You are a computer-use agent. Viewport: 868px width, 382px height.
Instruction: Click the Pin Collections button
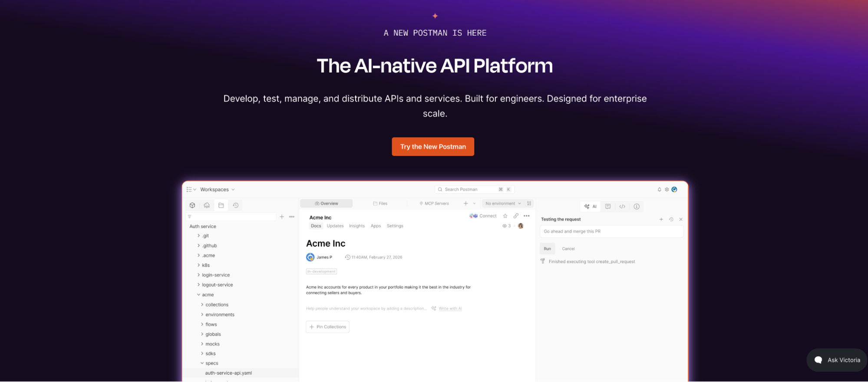pos(327,327)
